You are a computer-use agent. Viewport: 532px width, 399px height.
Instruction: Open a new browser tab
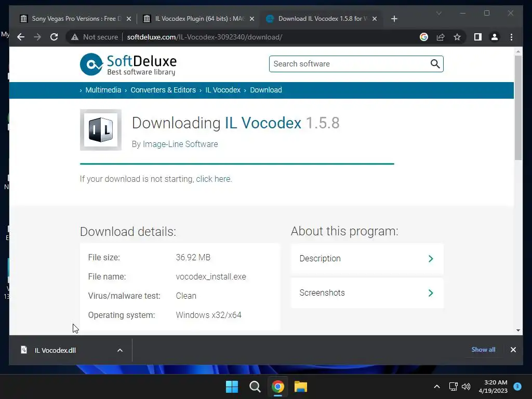click(x=394, y=19)
